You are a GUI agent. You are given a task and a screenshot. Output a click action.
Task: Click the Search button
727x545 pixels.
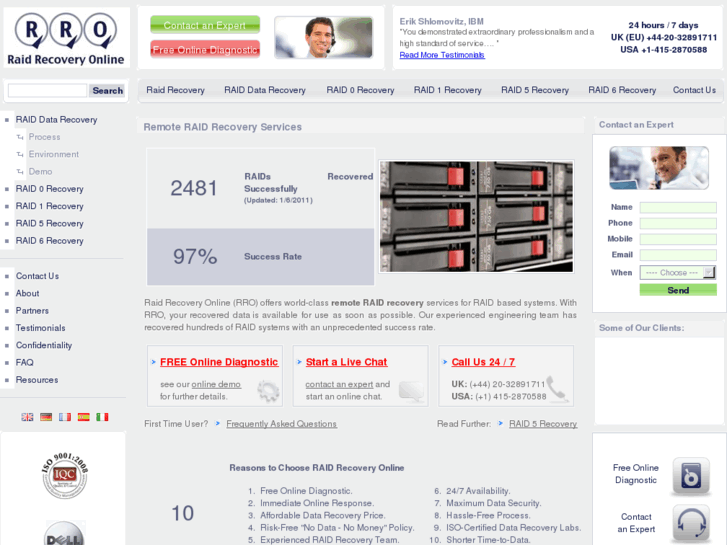tap(108, 90)
